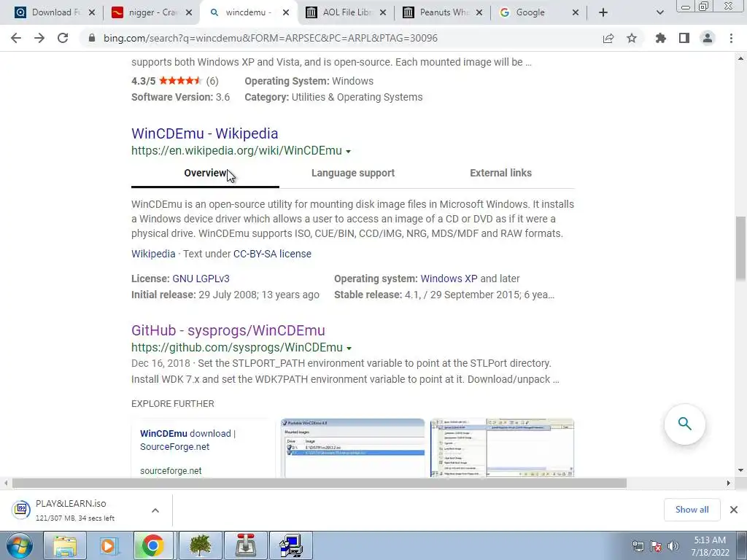The width and height of the screenshot is (747, 560).
Task: Go back using browser back arrow
Action: pos(16,38)
